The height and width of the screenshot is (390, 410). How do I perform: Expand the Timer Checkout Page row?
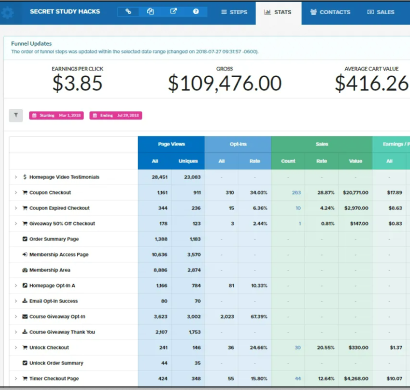click(15, 378)
